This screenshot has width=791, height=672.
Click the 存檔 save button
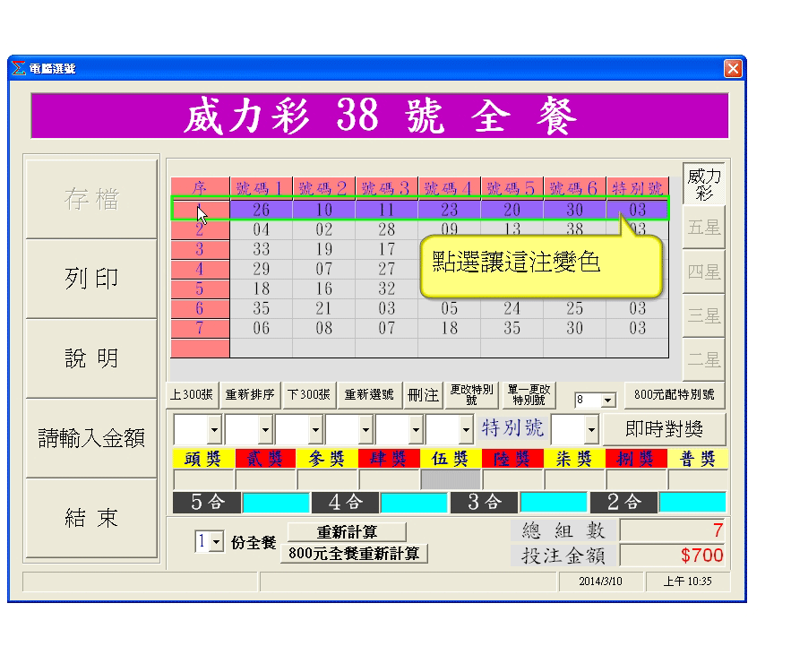point(91,199)
